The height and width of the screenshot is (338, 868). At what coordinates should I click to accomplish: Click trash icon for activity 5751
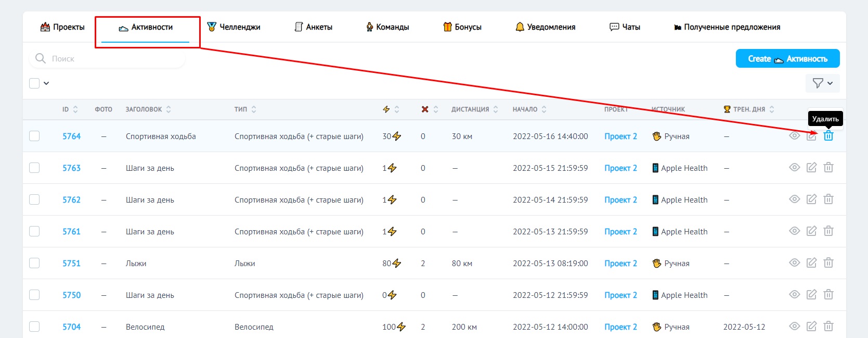[x=828, y=263]
